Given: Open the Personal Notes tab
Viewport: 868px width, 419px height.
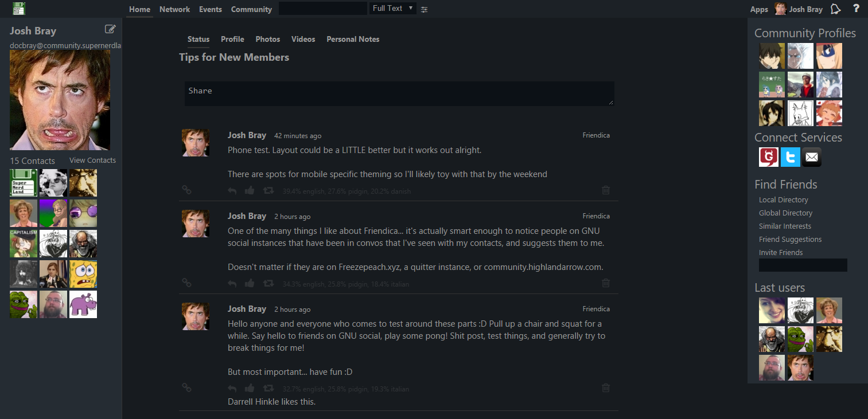Looking at the screenshot, I should coord(353,39).
